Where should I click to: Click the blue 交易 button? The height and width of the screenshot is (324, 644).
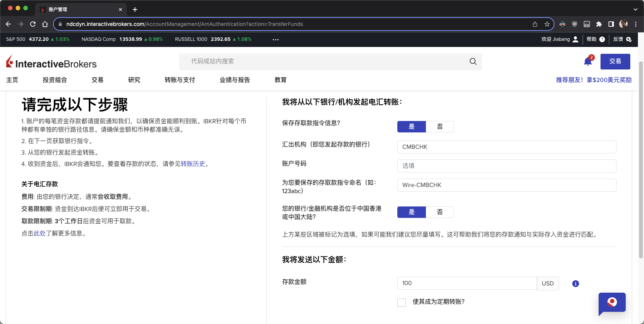(x=615, y=61)
